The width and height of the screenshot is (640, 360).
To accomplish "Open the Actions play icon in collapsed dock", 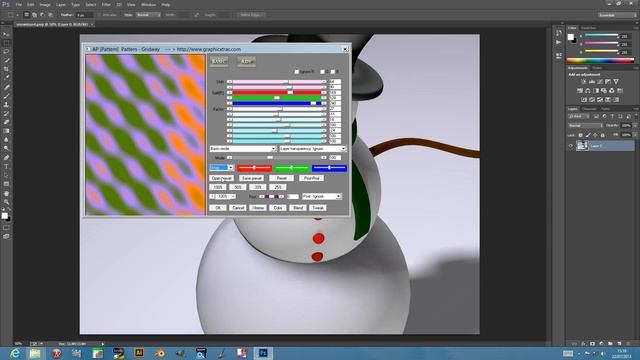I will (558, 42).
